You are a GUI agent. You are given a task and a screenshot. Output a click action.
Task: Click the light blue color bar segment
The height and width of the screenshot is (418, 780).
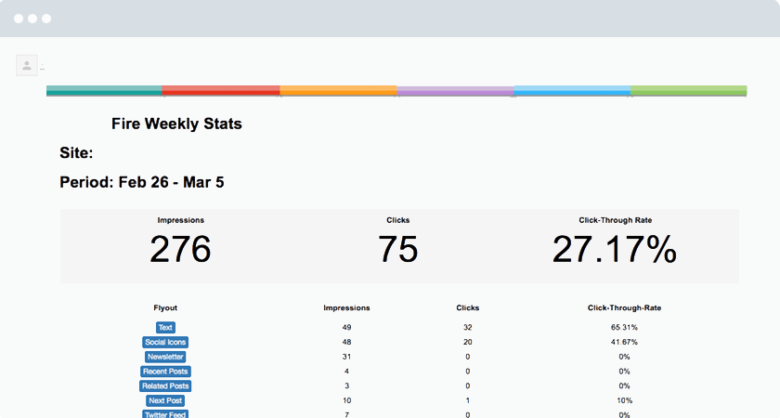572,91
